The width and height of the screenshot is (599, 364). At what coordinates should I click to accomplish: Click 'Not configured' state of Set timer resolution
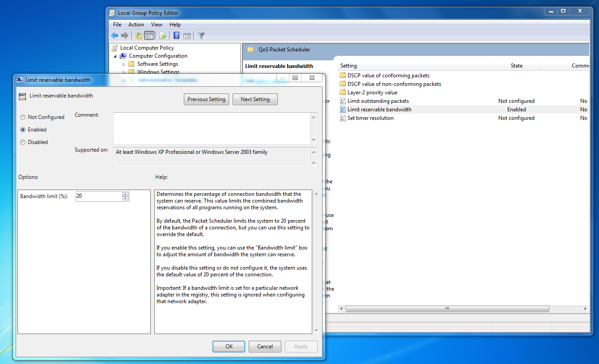tap(516, 118)
